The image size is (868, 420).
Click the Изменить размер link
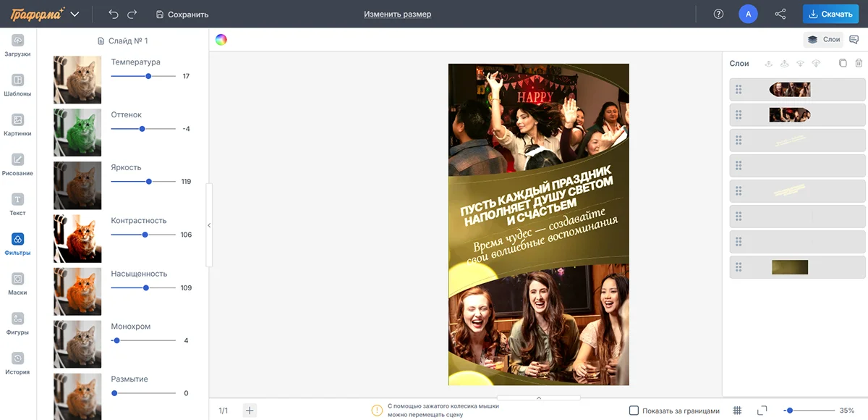[x=397, y=14]
